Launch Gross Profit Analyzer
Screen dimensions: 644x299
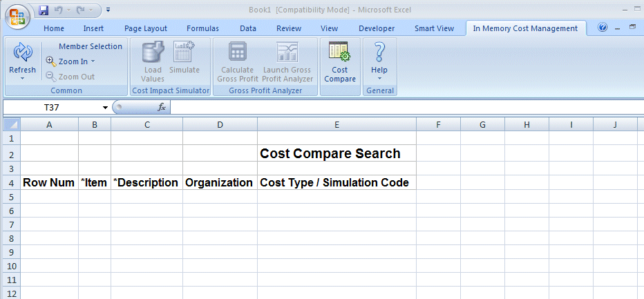[x=287, y=61]
